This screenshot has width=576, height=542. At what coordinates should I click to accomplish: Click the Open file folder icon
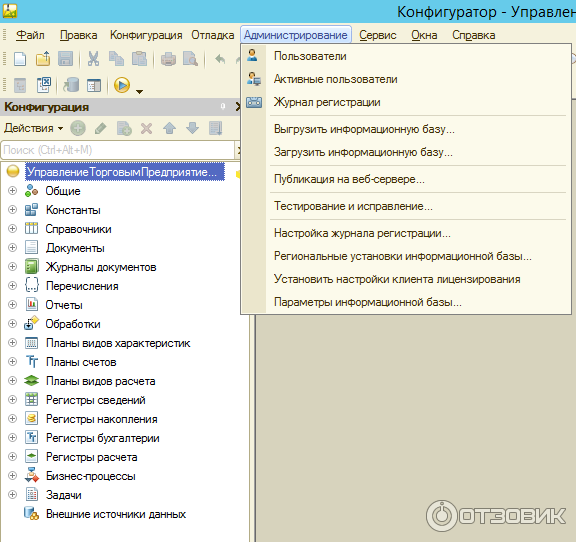(x=43, y=59)
